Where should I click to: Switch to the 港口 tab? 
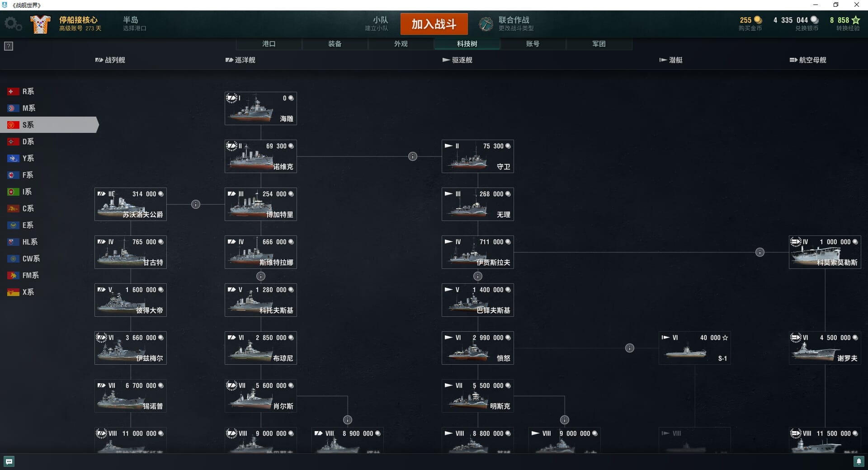click(269, 44)
